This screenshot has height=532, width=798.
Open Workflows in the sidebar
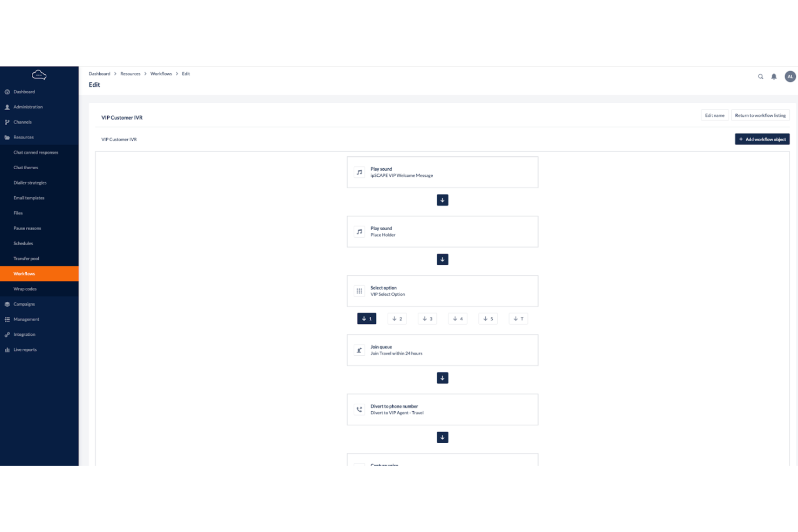[x=24, y=273]
